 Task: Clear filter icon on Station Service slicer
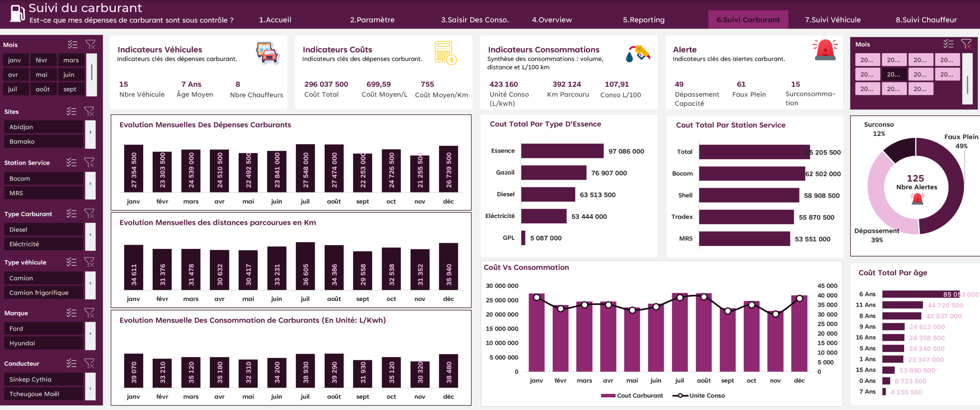coord(89,163)
